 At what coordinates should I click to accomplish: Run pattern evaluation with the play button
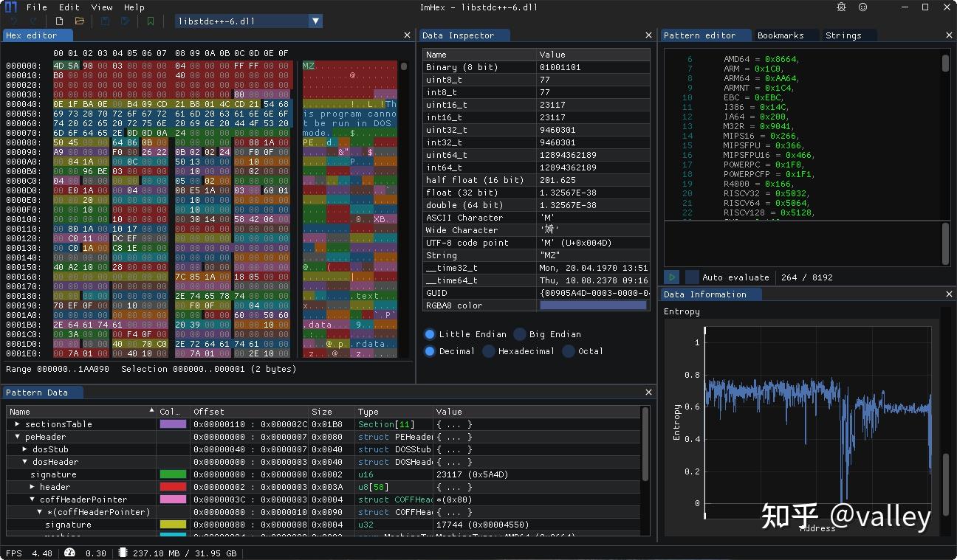click(x=671, y=277)
